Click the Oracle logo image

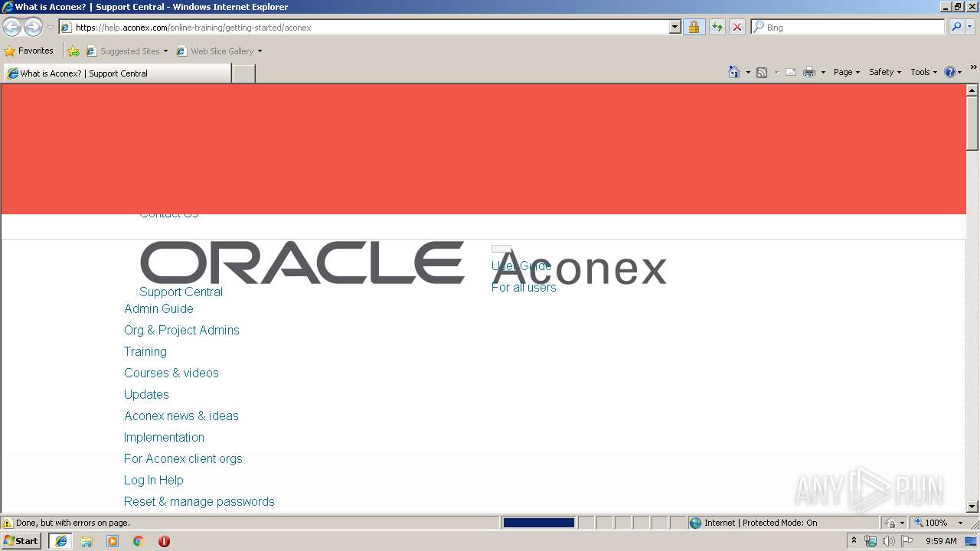coord(302,262)
